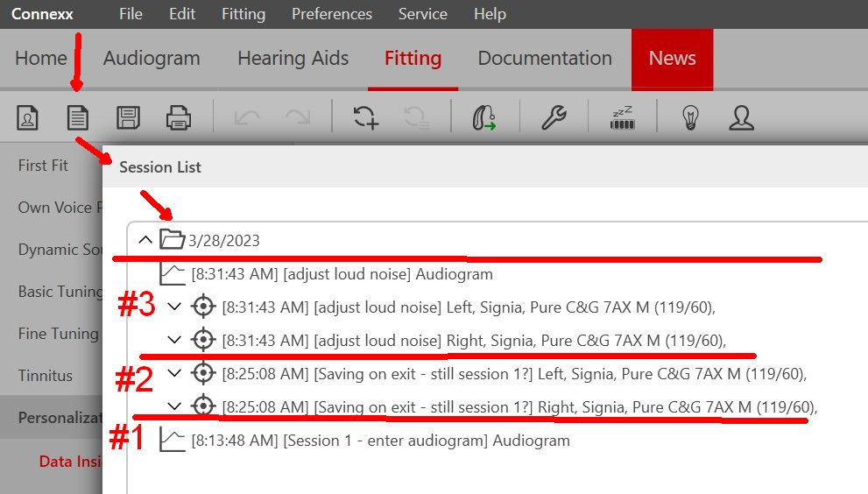Click the Session List header title
The image size is (868, 494).
point(160,166)
